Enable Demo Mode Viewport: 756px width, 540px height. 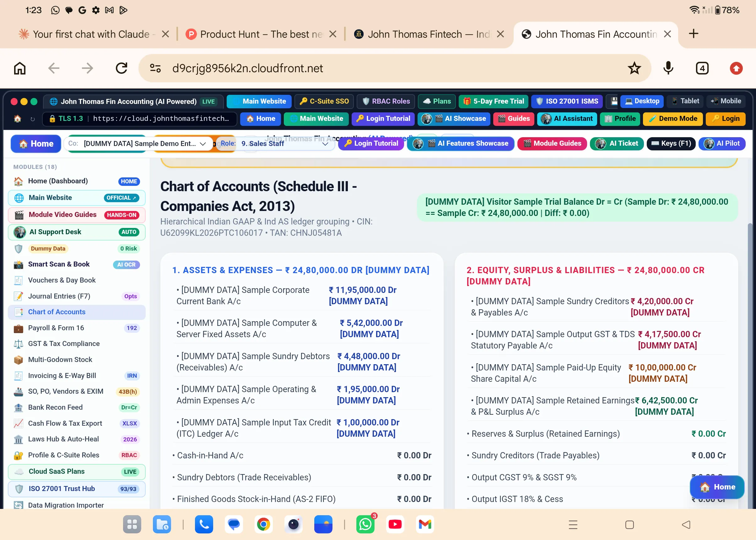[x=672, y=119]
